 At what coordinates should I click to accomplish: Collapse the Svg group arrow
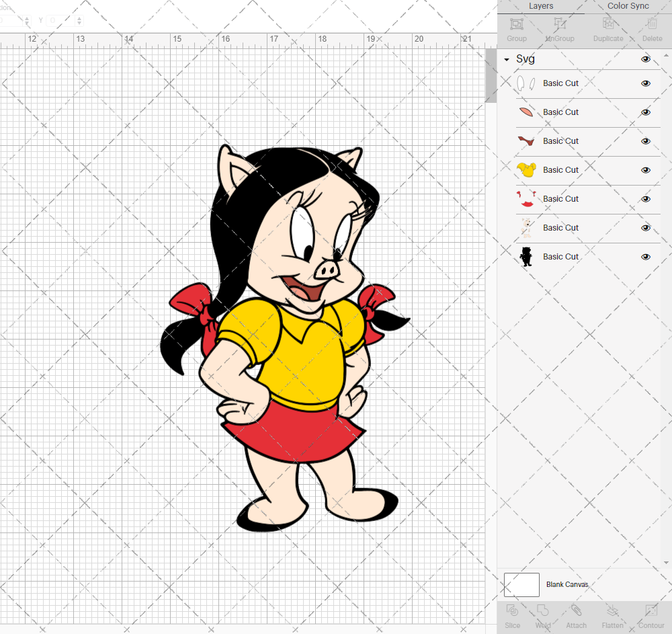(507, 60)
